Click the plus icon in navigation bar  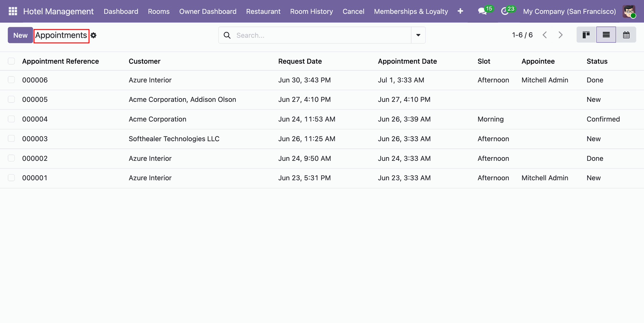coord(460,11)
